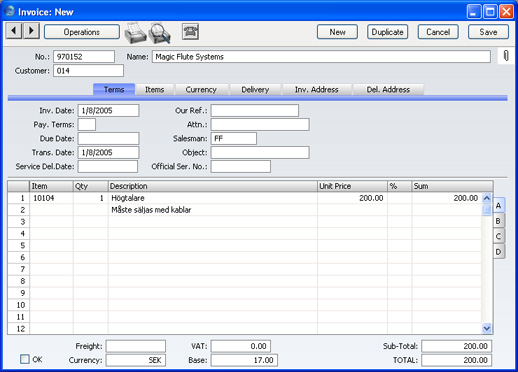Click the Inv. Date field
The height and width of the screenshot is (372, 518).
108,110
